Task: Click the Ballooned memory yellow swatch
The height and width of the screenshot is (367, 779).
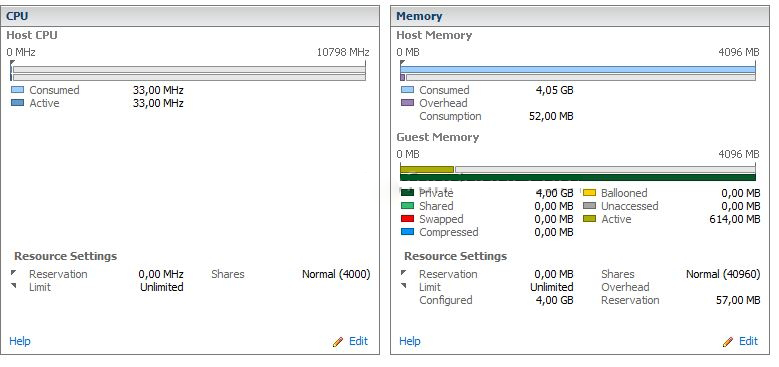Action: [589, 193]
